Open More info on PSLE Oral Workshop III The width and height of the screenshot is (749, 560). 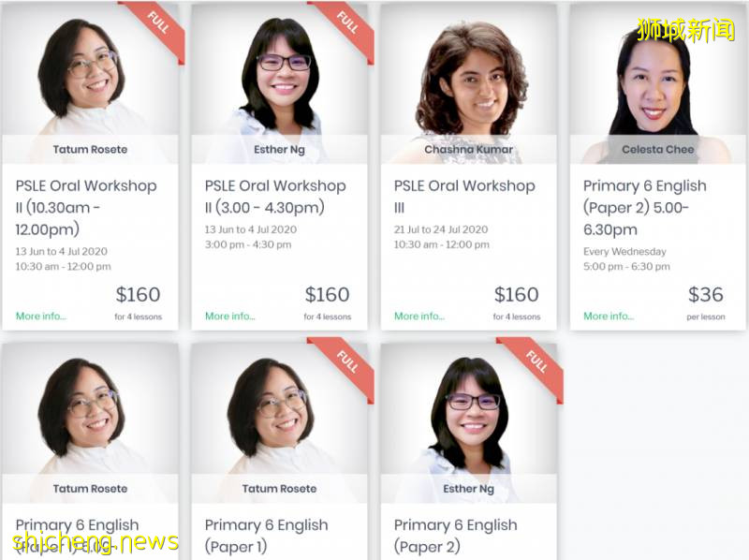[419, 317]
